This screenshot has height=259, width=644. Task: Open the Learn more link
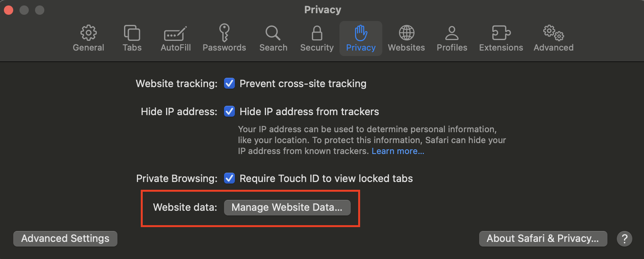[x=397, y=151]
